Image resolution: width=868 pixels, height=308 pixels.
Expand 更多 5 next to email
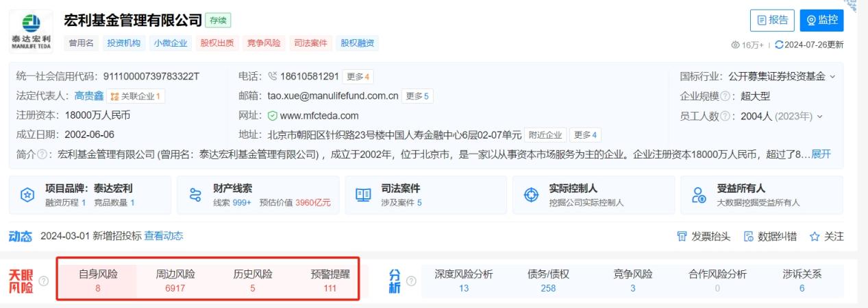[x=417, y=96]
